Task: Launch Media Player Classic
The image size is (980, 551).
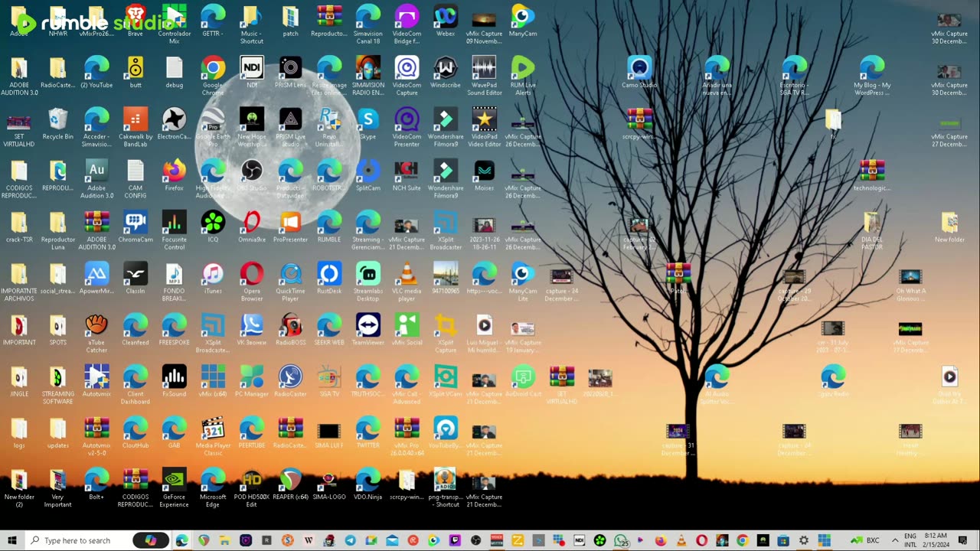Action: point(213,434)
